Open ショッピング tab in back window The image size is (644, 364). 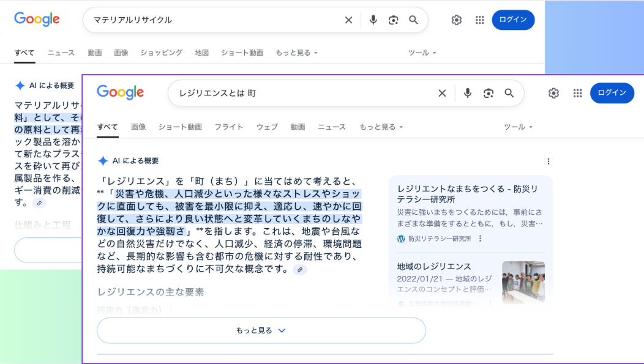162,53
